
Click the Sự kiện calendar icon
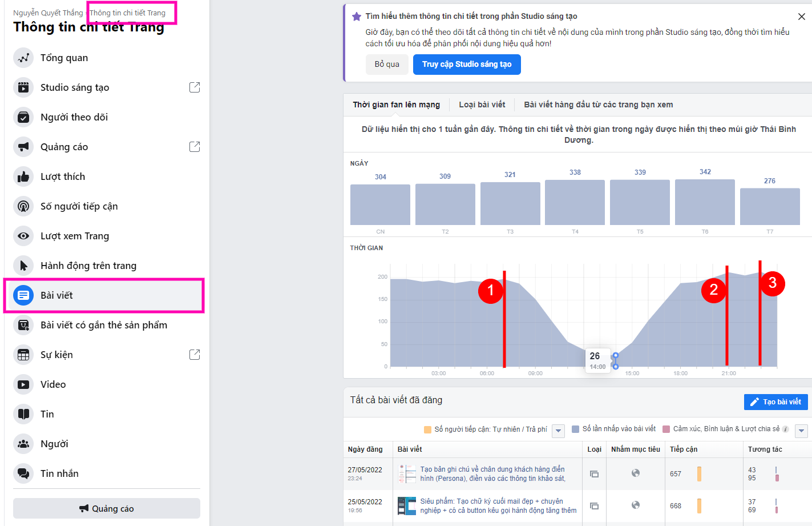point(23,355)
